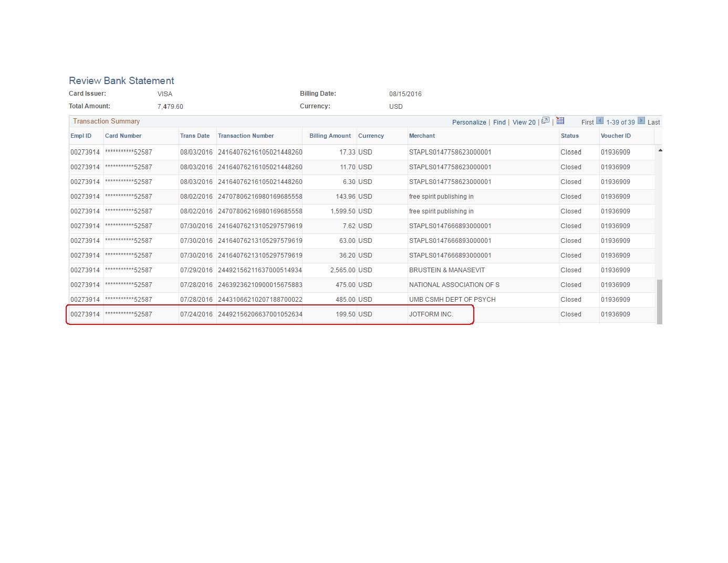Image resolution: width=728 pixels, height=563 pixels.
Task: Select total amount 7,479.60
Action: (x=170, y=106)
